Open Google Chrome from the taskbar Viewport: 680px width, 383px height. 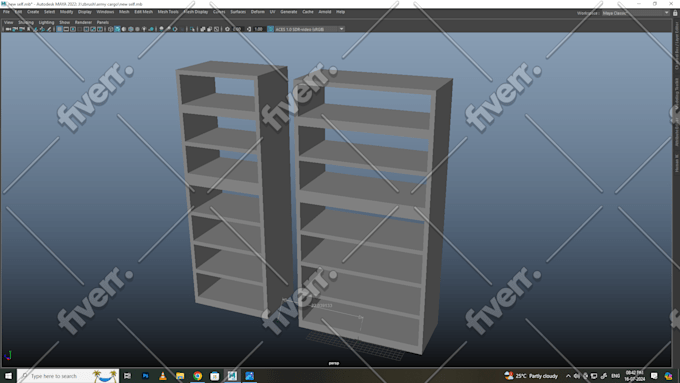(x=197, y=376)
